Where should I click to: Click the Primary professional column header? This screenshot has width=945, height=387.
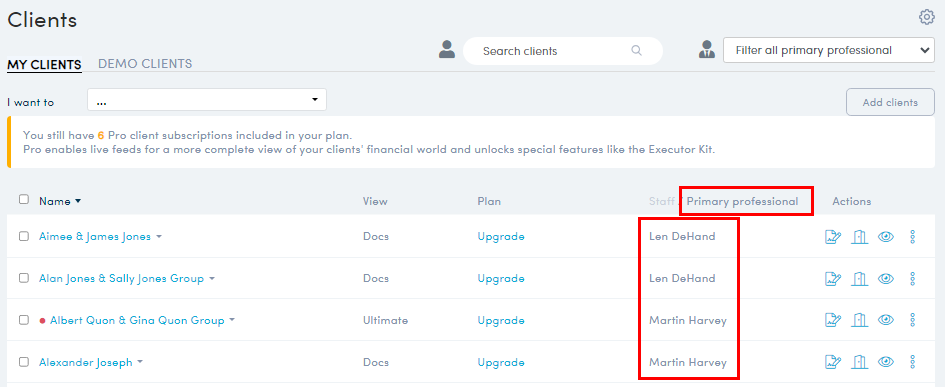(x=742, y=201)
